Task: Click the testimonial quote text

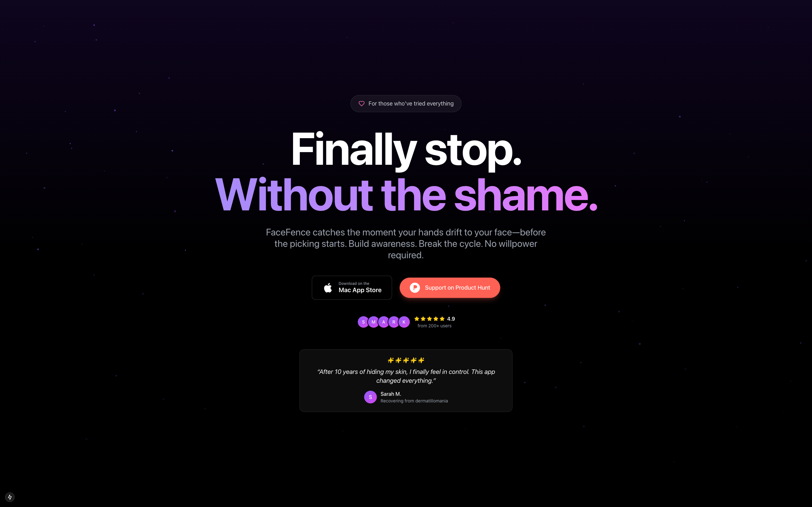Action: (x=406, y=376)
